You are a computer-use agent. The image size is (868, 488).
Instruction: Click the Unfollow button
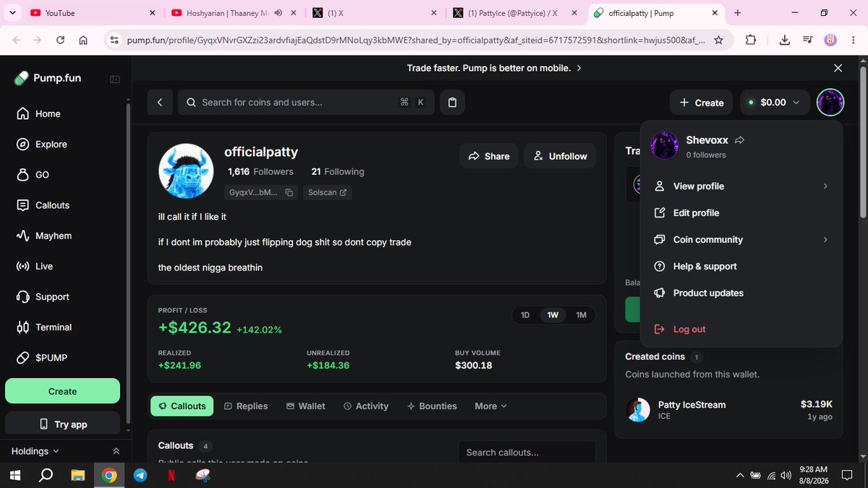pos(560,156)
